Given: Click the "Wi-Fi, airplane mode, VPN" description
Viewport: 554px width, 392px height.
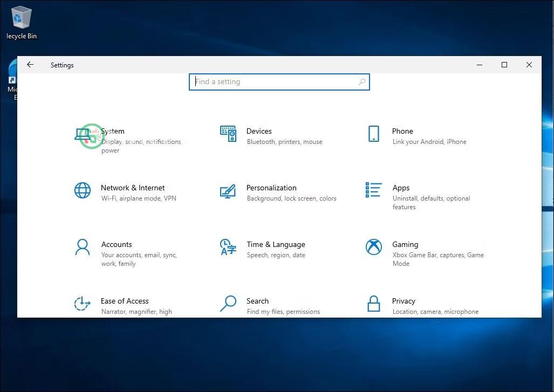Looking at the screenshot, I should [139, 198].
